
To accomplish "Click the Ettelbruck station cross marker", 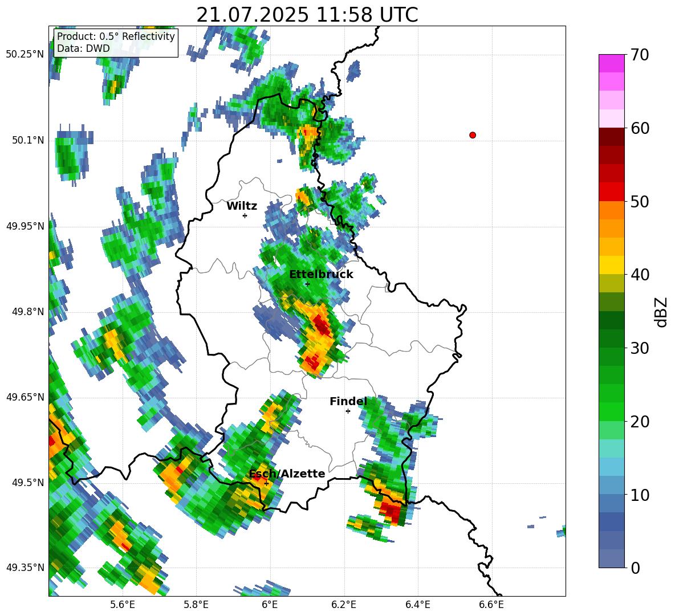I will (x=307, y=284).
